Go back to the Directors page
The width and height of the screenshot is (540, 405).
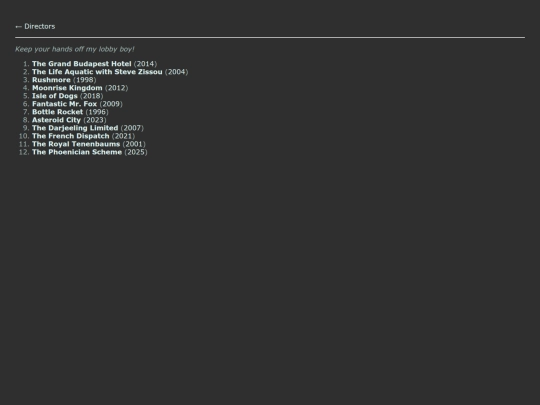click(x=35, y=27)
